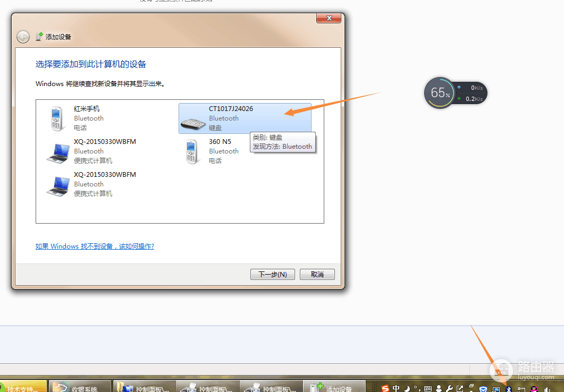
Task: Click the IME punctuation mode icon
Action: [417, 388]
